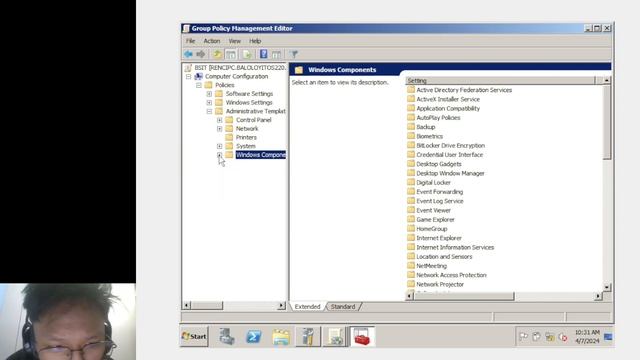Select Desktop Gadgets in the list
Viewport: 640px width, 360px height.
point(439,164)
